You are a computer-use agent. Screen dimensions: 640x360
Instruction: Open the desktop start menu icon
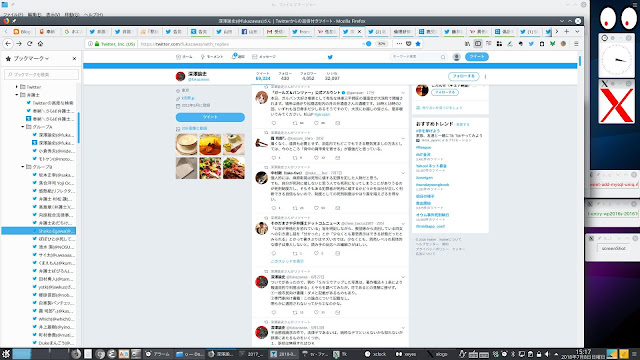coord(6,354)
